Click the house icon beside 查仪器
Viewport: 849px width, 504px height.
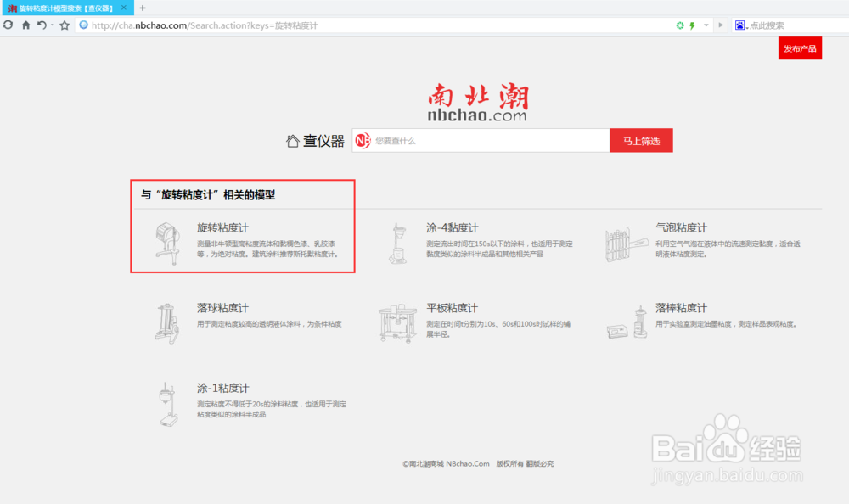(x=292, y=141)
